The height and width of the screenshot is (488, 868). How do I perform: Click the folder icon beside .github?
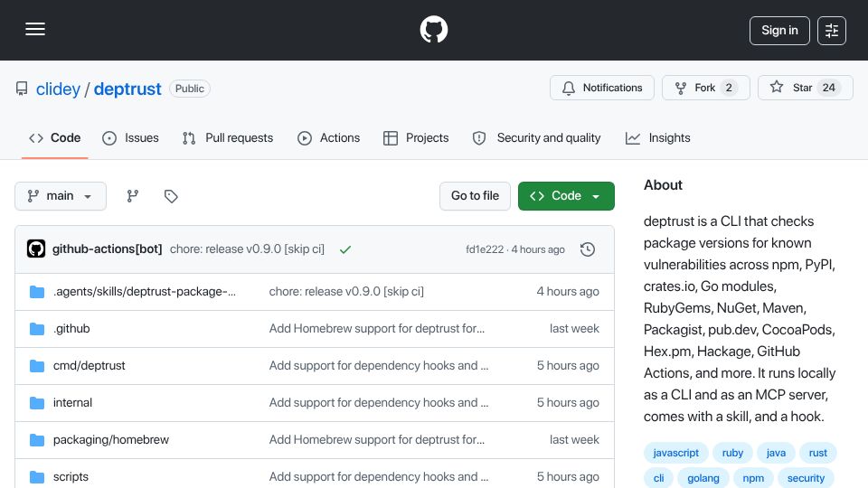[36, 329]
